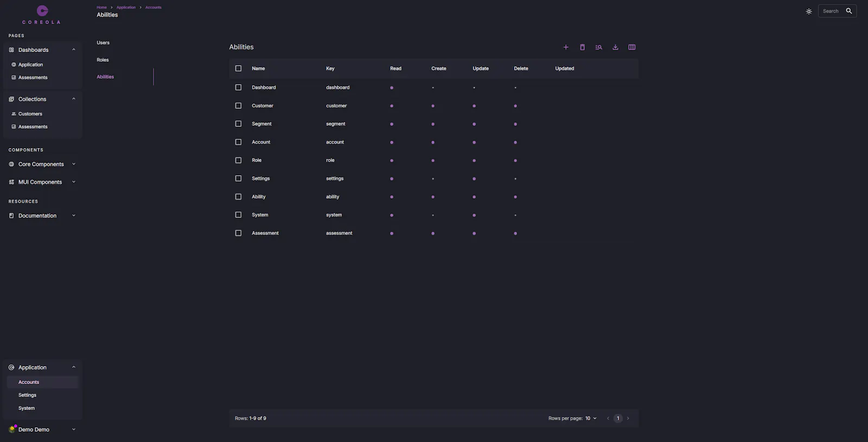Click the Demo Demo user avatar
The height and width of the screenshot is (442, 868).
pos(12,429)
